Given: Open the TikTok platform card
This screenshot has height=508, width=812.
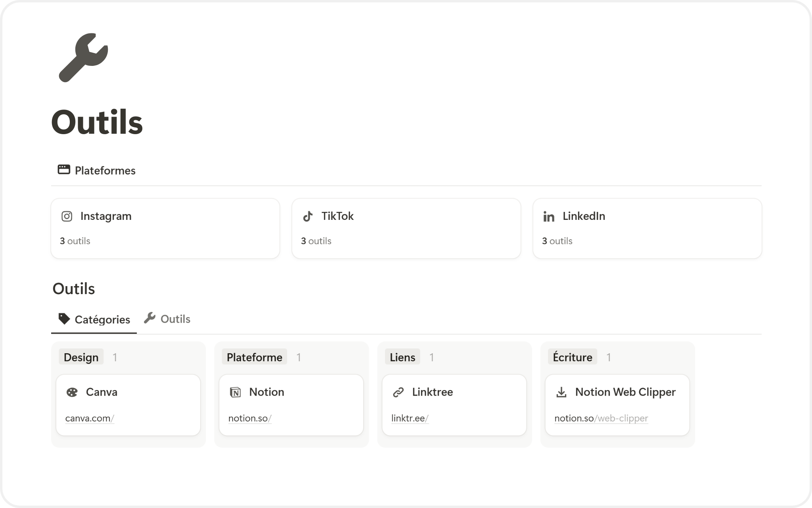Looking at the screenshot, I should click(x=406, y=229).
